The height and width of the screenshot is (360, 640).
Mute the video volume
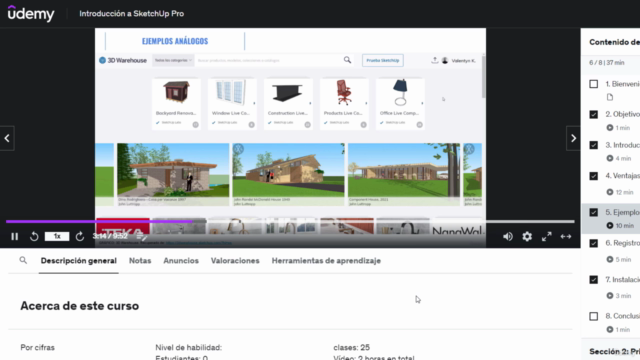[508, 236]
